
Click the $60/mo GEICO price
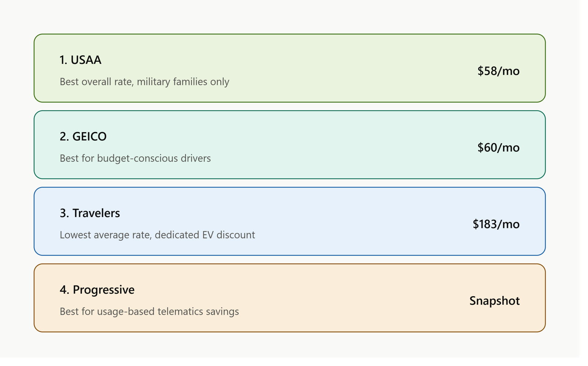498,148
